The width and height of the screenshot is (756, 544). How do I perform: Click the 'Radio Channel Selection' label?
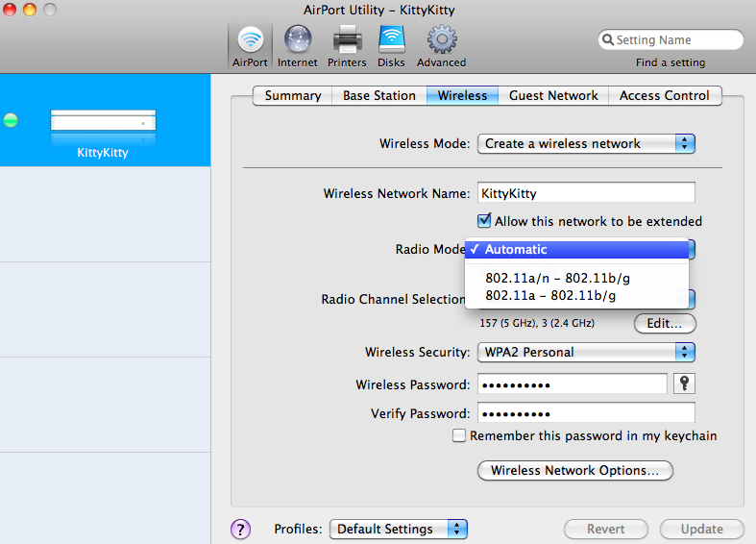394,299
